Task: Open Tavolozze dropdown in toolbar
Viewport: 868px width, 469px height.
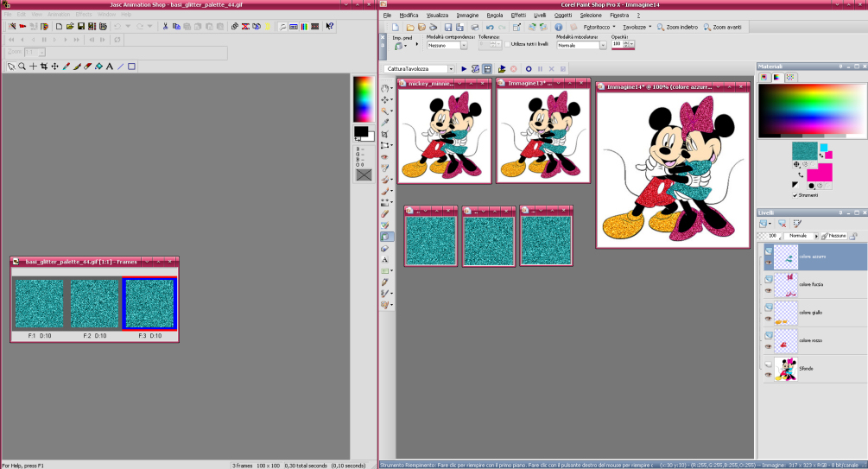Action: [649, 27]
